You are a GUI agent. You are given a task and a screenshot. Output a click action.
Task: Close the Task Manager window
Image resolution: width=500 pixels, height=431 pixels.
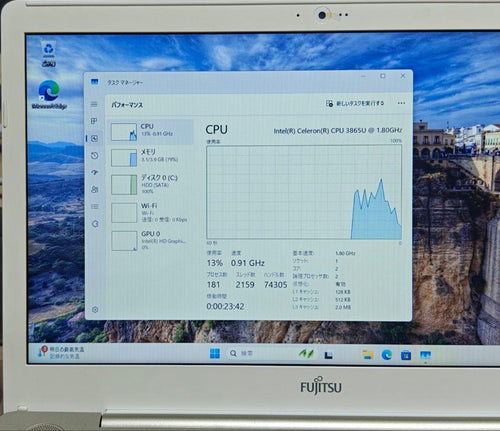[x=403, y=76]
